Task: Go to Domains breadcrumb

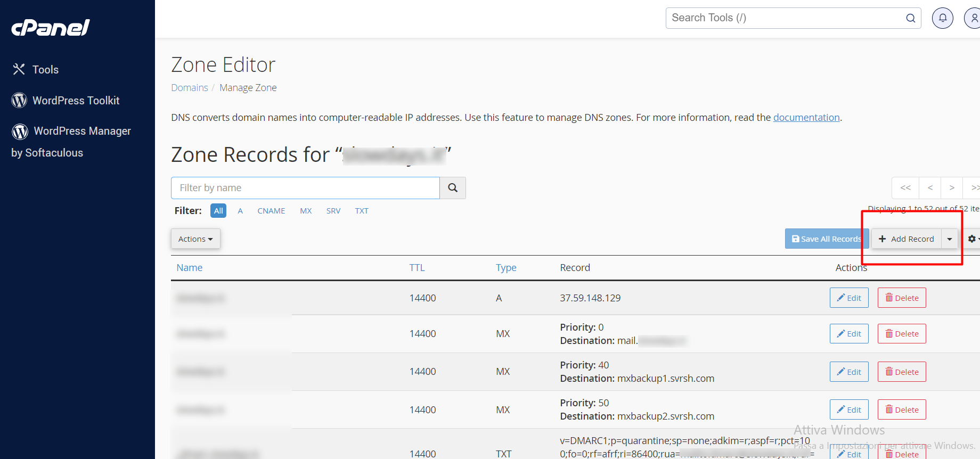Action: pyautogui.click(x=189, y=88)
